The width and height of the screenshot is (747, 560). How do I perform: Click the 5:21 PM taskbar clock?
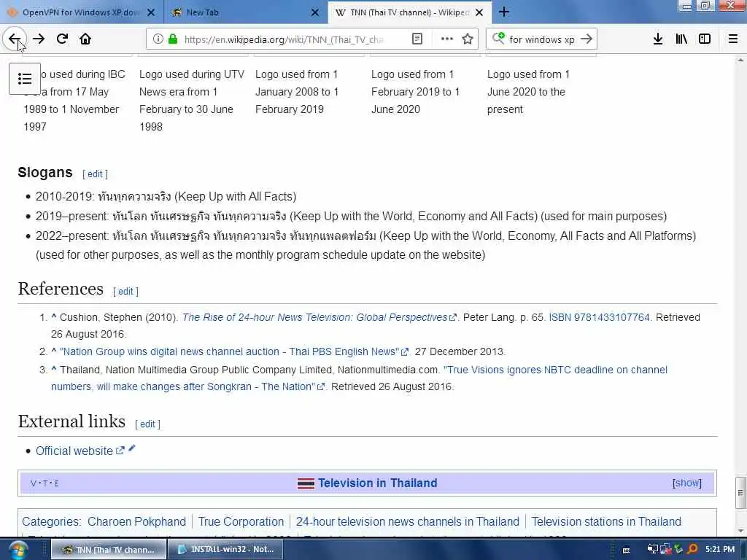coord(720,550)
